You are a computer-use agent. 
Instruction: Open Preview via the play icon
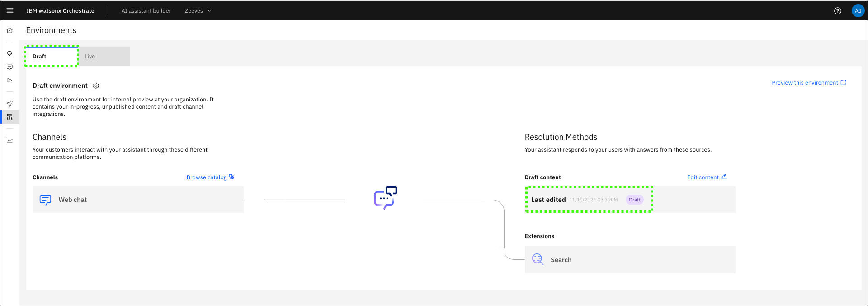click(9, 80)
